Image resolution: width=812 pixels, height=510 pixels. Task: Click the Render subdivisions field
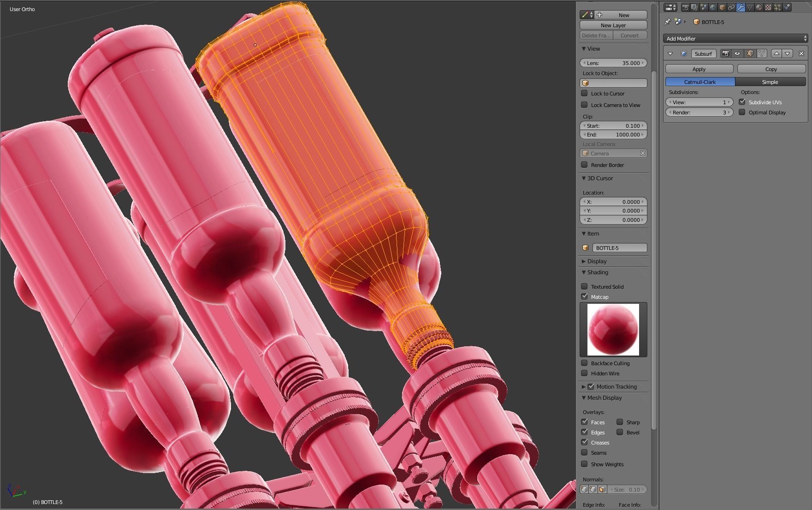pyautogui.click(x=699, y=113)
